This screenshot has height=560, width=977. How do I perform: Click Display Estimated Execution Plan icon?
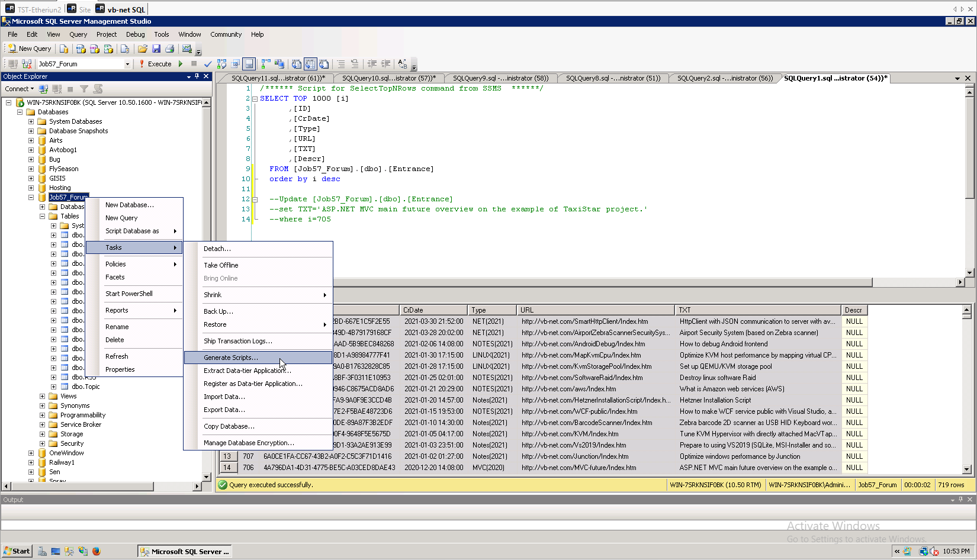click(222, 64)
